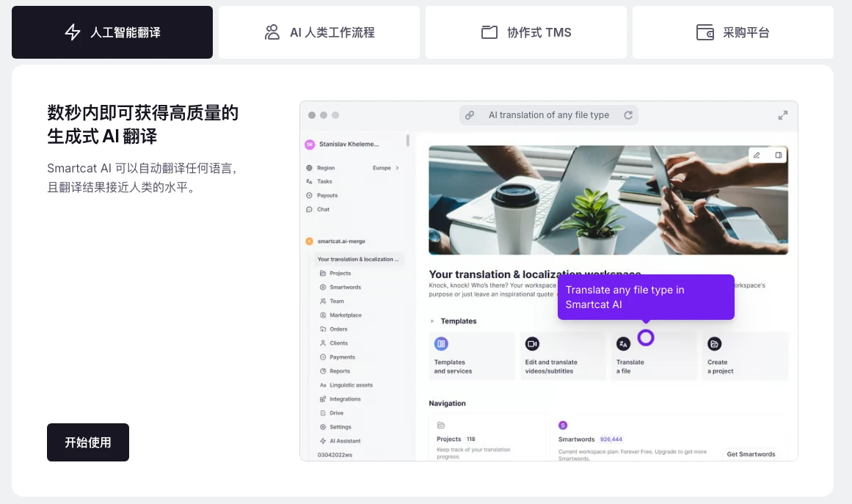The image size is (852, 504).
Task: Click the purple Smartwords S icon
Action: tap(563, 426)
